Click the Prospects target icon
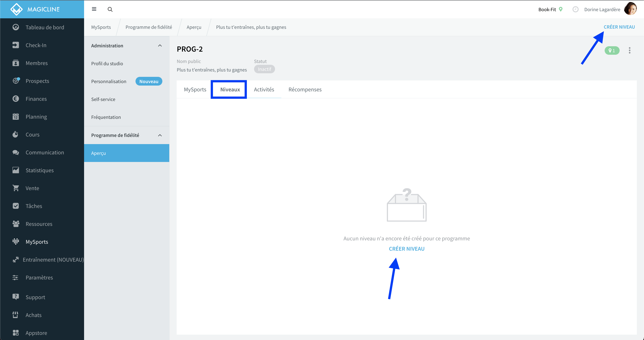Image resolution: width=644 pixels, height=340 pixels. tap(16, 81)
